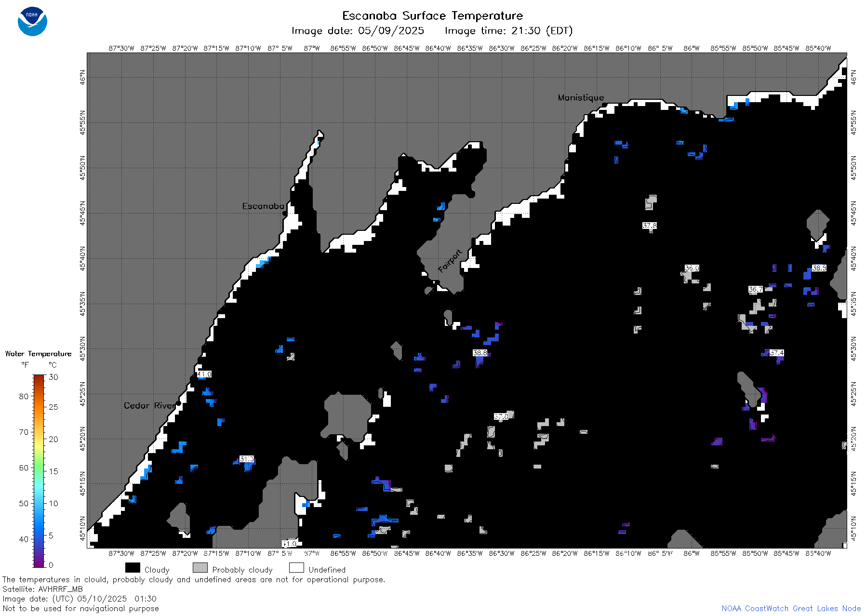This screenshot has height=616, width=866.
Task: Click the 37.4 temperature reading
Action: [x=776, y=353]
